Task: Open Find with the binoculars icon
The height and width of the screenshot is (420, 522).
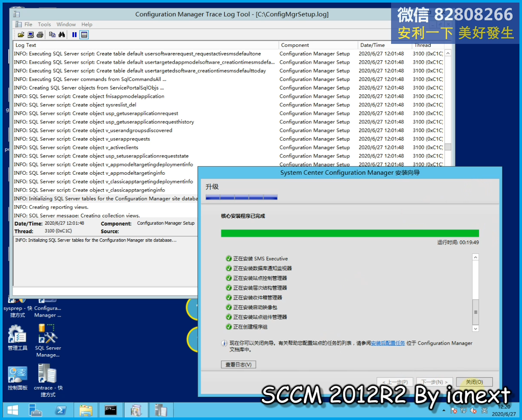Action: pos(62,35)
